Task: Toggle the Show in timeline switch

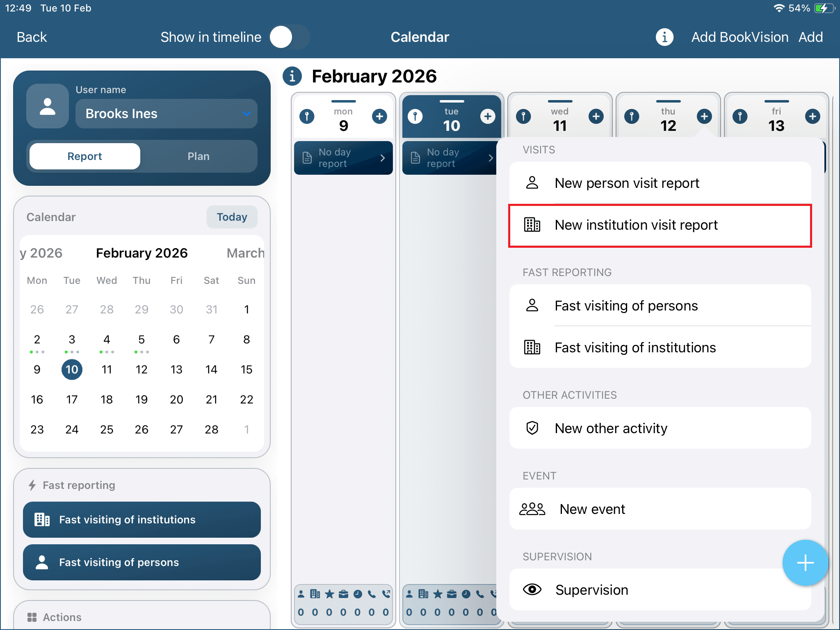Action: point(290,37)
